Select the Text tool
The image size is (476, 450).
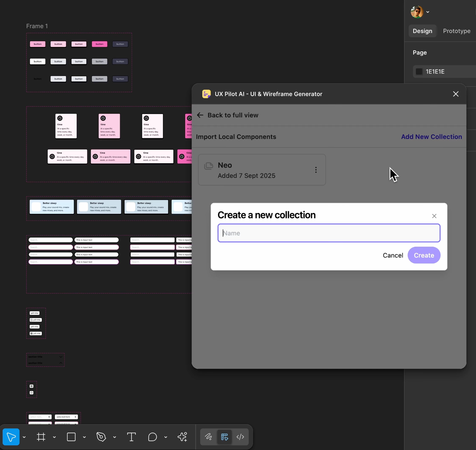click(x=131, y=437)
